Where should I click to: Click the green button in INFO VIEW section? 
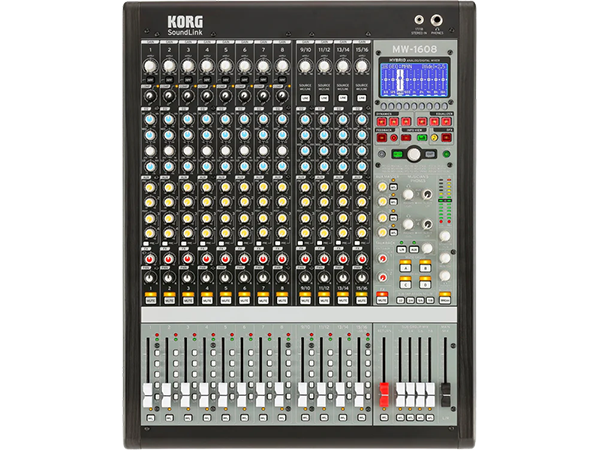click(x=422, y=137)
